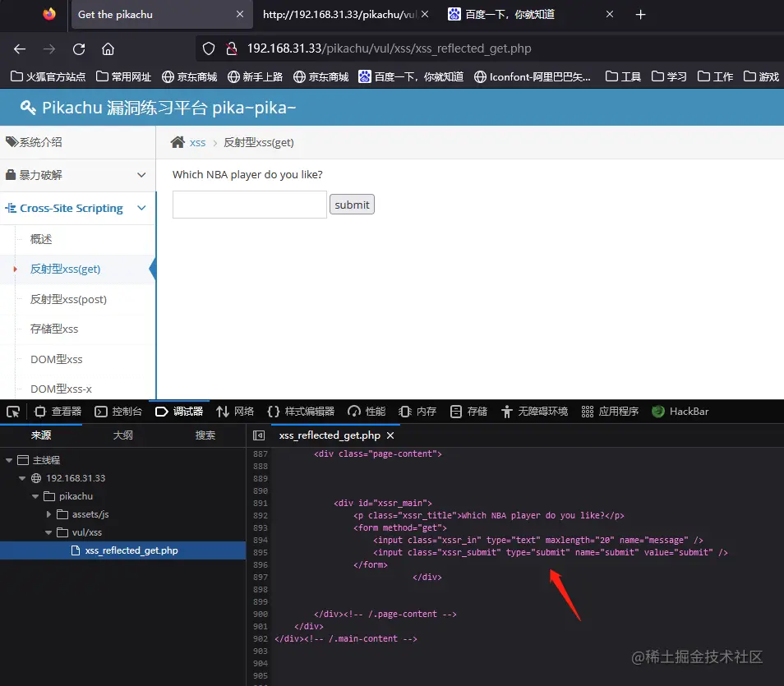Open 系统介绍 in the sidebar
The image size is (784, 686).
77,142
